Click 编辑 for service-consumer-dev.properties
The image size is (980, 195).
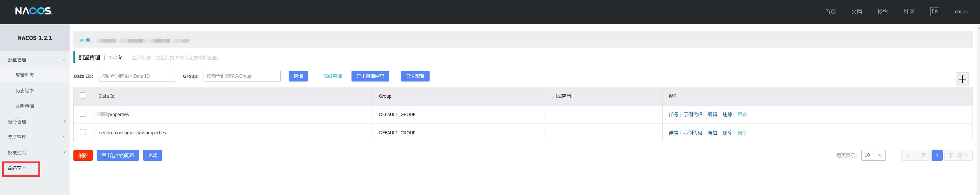712,133
